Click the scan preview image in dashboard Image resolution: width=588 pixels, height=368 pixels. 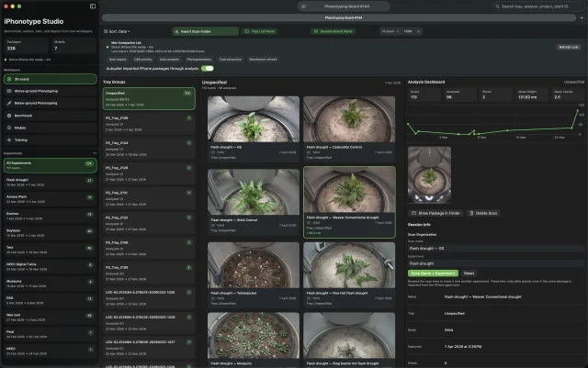coord(429,175)
